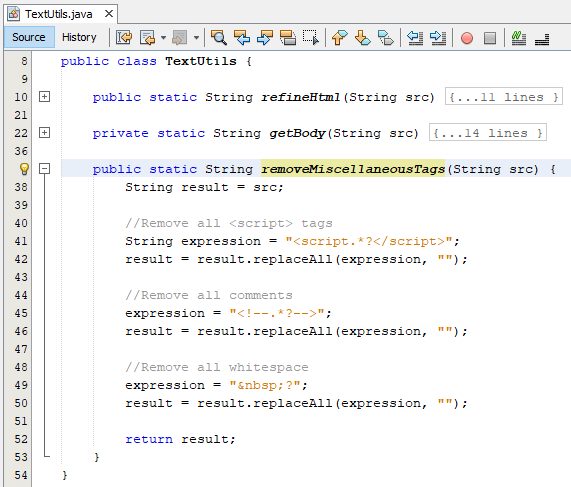Click the closing brace on line 54
This screenshot has width=571, height=487.
click(65, 475)
